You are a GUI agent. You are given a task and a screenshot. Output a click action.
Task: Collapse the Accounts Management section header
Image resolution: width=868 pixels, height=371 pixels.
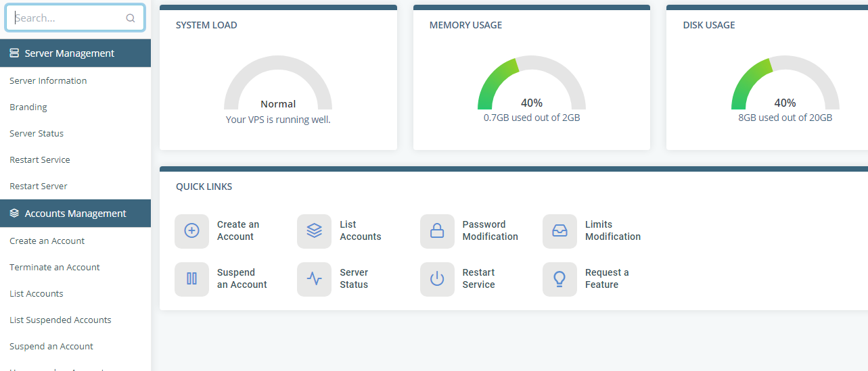(x=75, y=214)
